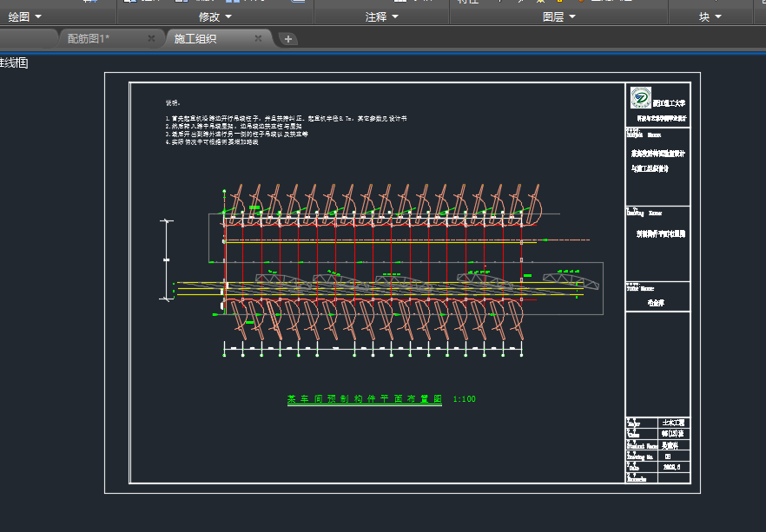Image resolution: width=766 pixels, height=532 pixels.
Task: Expand the 绘图 (Draw) panel dropdown
Action: (x=24, y=16)
